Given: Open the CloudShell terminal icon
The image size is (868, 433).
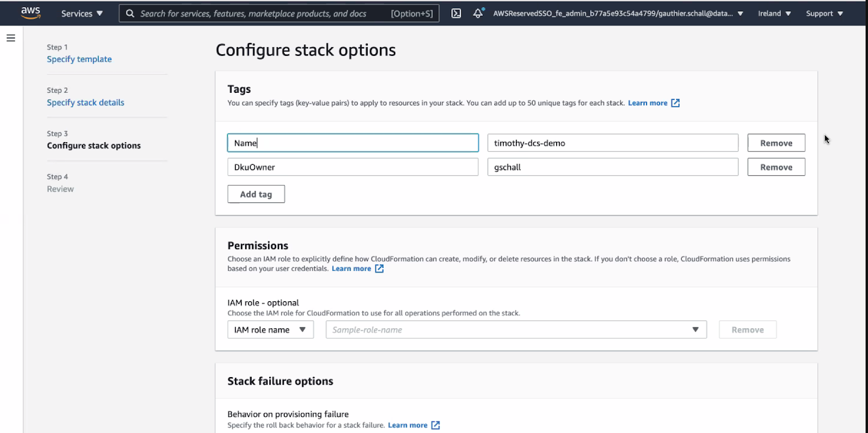Looking at the screenshot, I should [456, 14].
